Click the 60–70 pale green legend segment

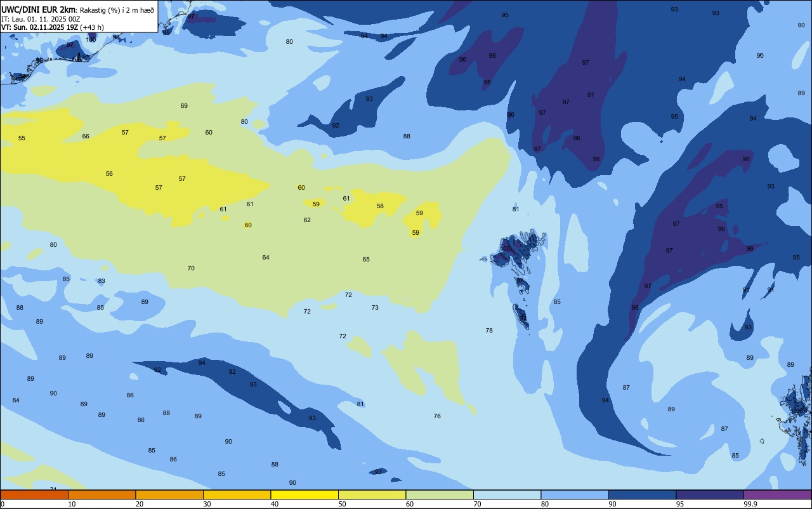coord(440,494)
